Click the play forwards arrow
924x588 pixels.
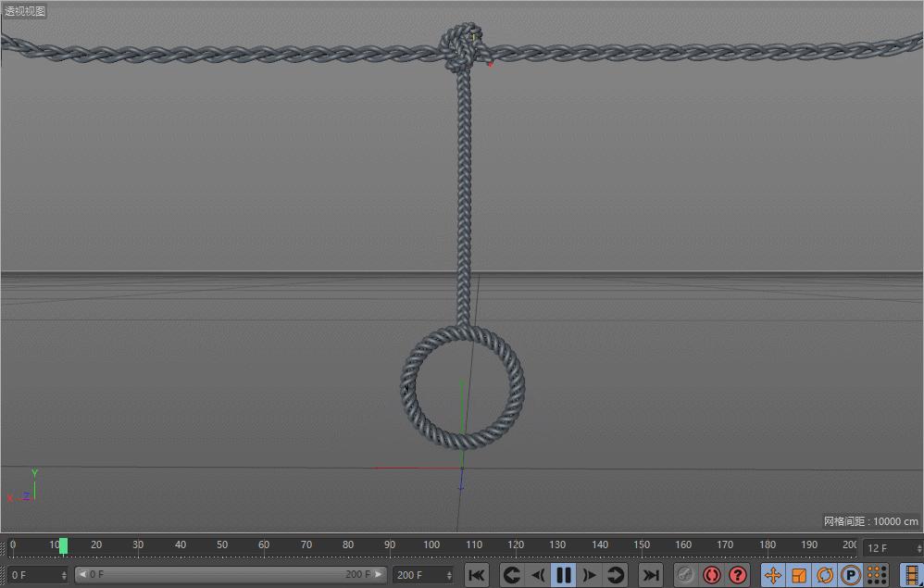click(590, 574)
